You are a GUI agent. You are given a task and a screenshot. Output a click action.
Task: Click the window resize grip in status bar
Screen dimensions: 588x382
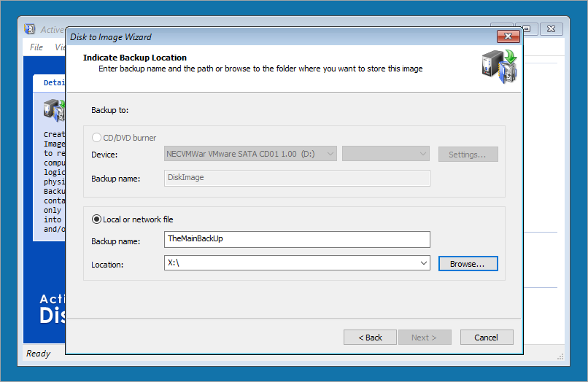560,356
